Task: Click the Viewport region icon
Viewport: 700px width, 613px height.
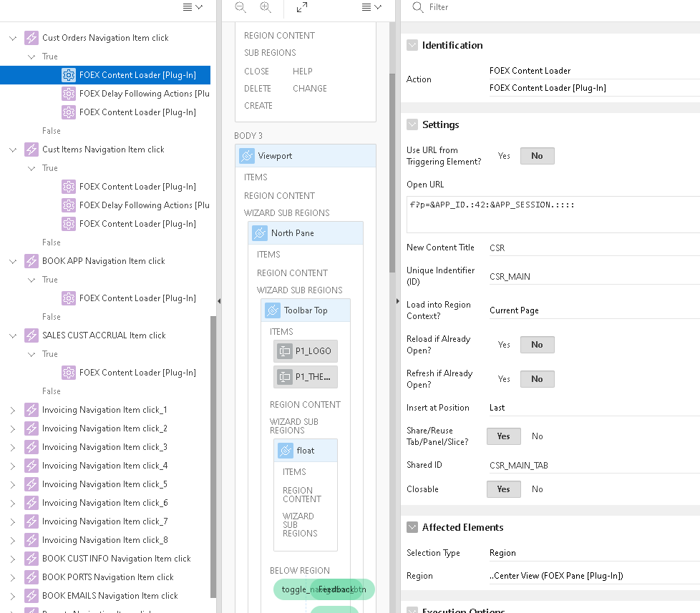Action: click(x=247, y=156)
